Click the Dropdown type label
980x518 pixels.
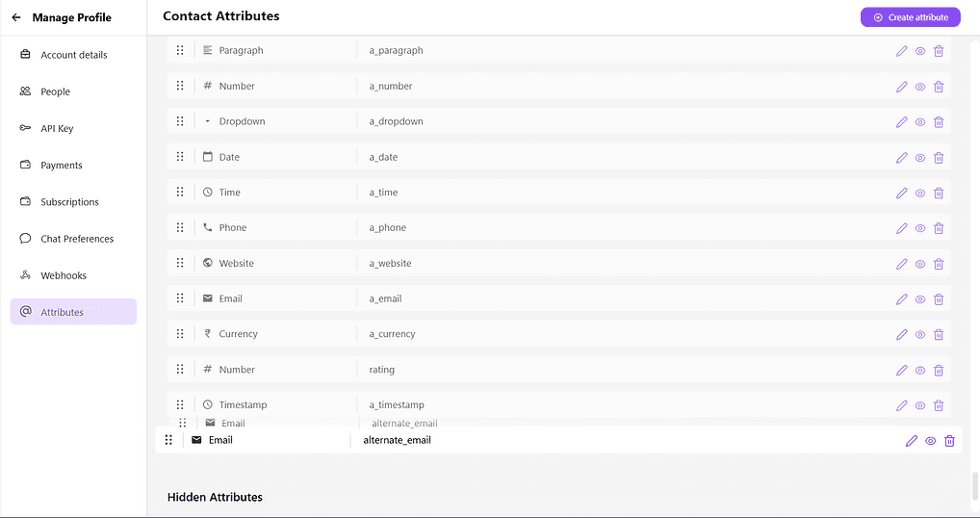click(242, 121)
